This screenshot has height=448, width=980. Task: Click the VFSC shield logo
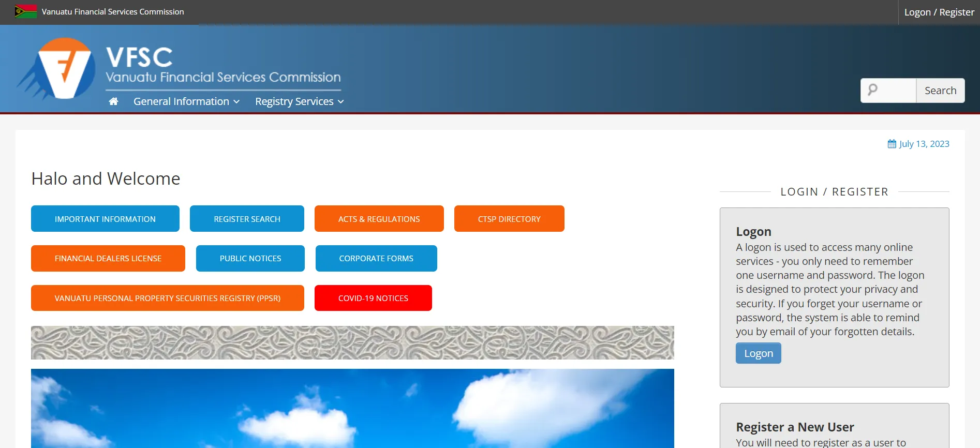(57, 69)
